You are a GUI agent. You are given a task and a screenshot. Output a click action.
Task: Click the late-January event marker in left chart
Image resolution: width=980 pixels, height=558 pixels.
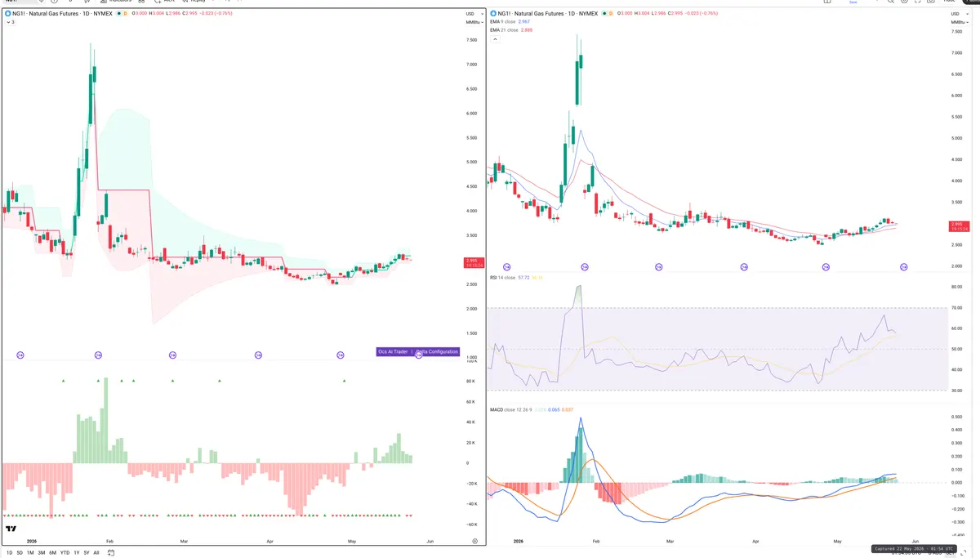click(98, 355)
